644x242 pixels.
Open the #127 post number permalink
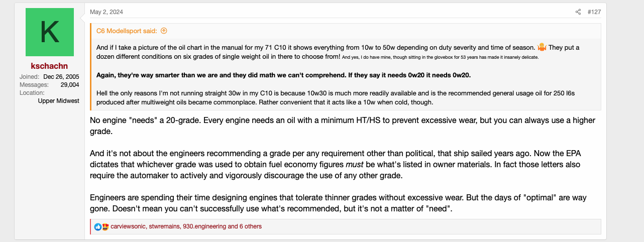pyautogui.click(x=594, y=12)
